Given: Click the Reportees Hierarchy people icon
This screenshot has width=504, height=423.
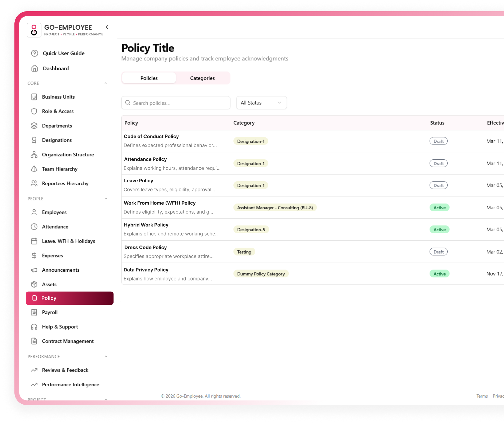Looking at the screenshot, I should 34,183.
